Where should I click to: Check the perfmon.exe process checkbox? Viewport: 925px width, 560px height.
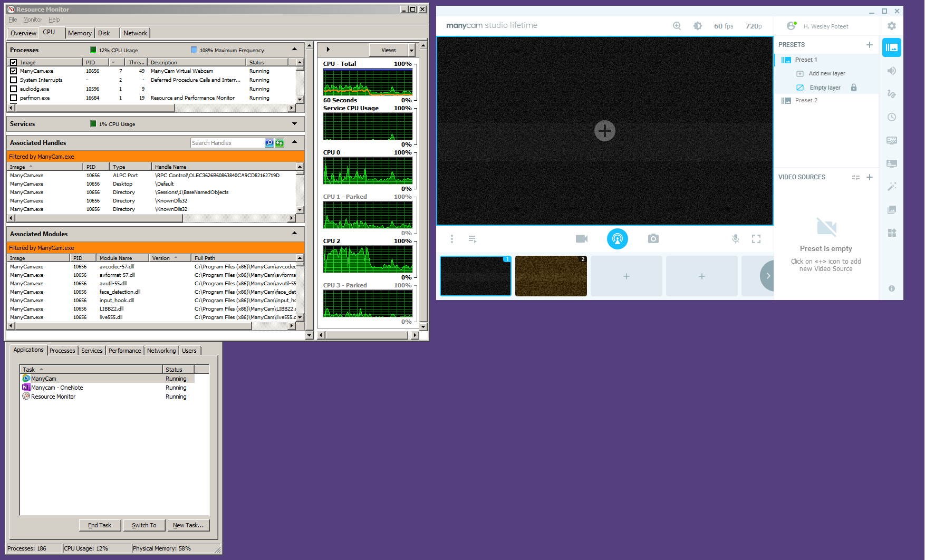point(14,98)
